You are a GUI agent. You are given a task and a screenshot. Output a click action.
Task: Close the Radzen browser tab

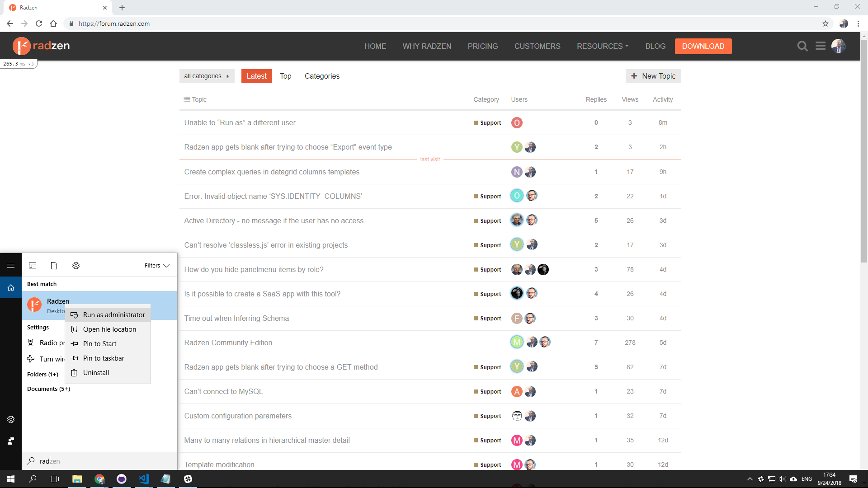tap(105, 8)
